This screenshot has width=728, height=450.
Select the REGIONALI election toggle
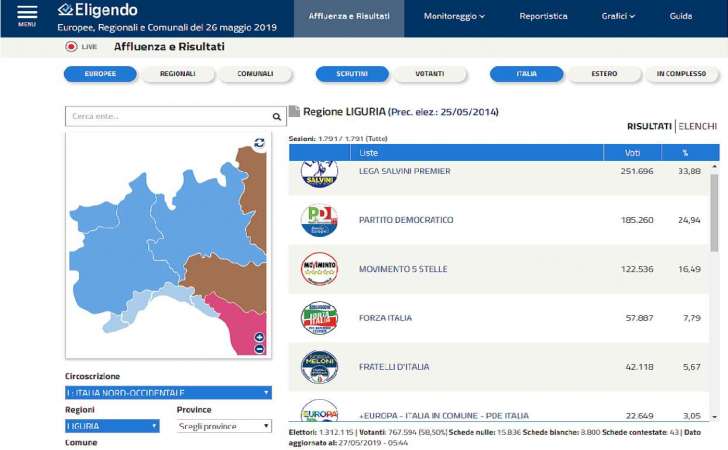(178, 74)
